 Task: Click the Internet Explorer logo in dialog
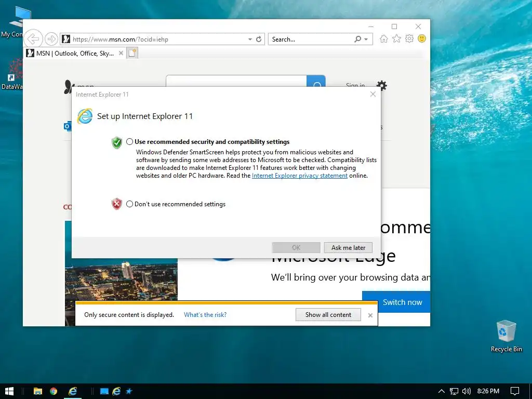coord(85,116)
